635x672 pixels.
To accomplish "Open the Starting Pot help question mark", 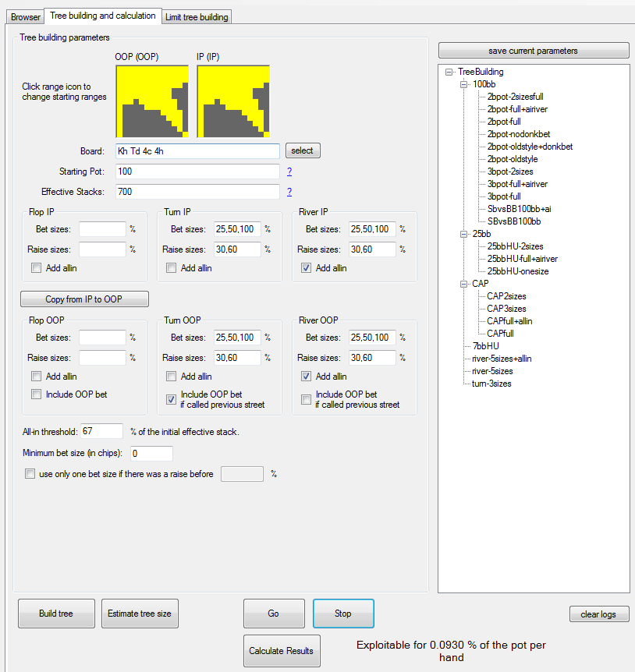I will [289, 172].
